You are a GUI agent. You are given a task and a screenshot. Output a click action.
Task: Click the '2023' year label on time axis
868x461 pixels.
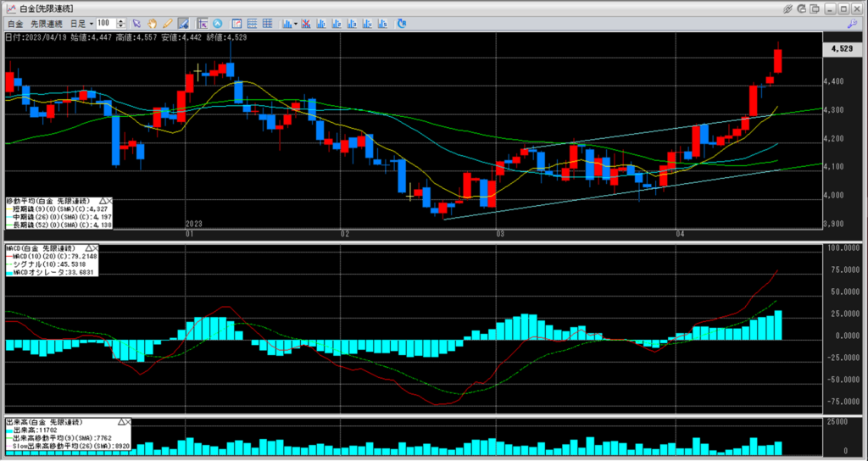[194, 224]
